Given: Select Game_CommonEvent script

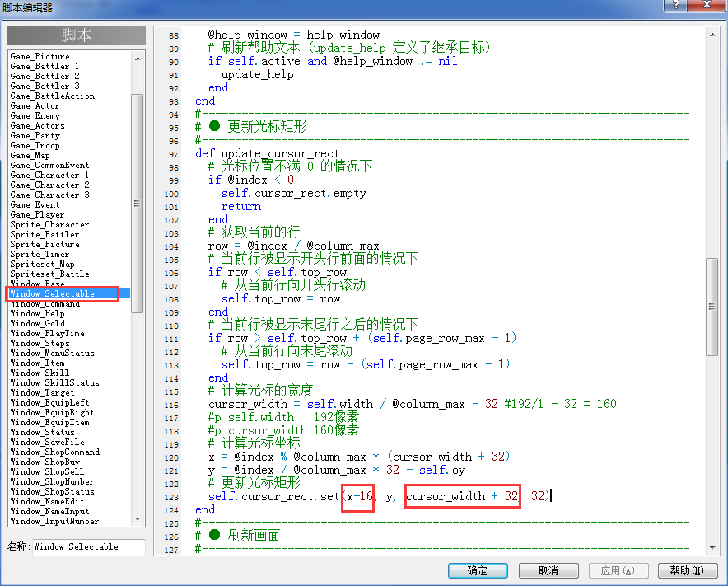Looking at the screenshot, I should pos(49,165).
